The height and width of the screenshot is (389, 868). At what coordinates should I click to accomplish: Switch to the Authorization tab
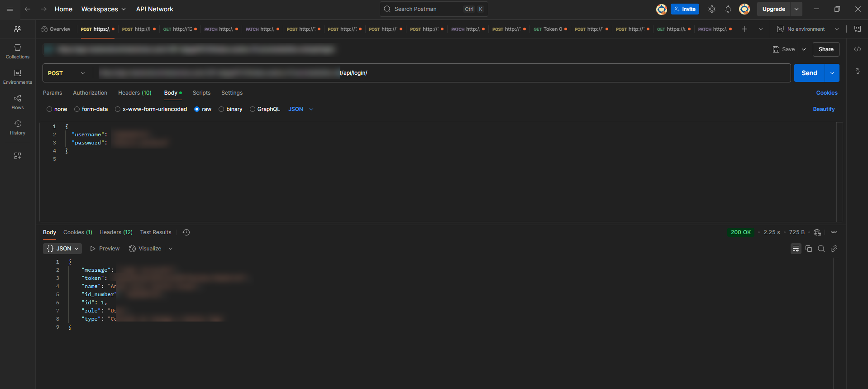click(90, 93)
